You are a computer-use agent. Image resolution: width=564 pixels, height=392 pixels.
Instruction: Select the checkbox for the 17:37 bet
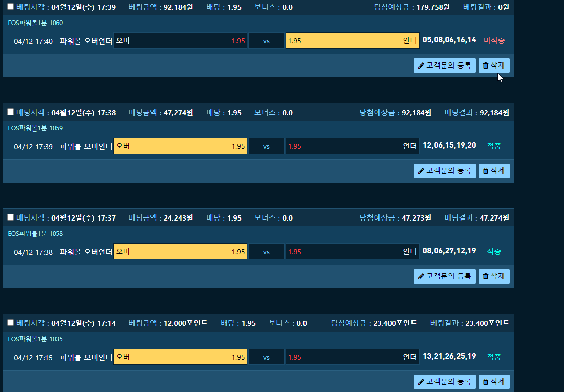10,217
